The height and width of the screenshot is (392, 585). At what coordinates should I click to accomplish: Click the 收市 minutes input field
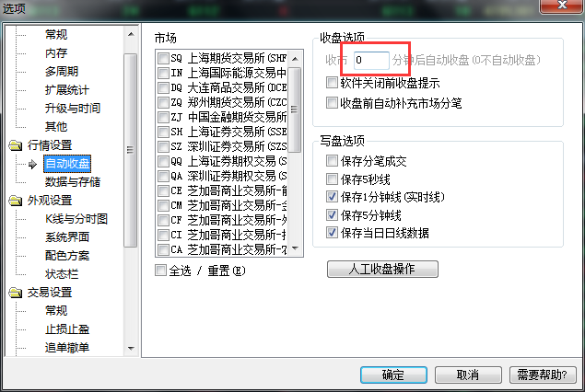[371, 60]
